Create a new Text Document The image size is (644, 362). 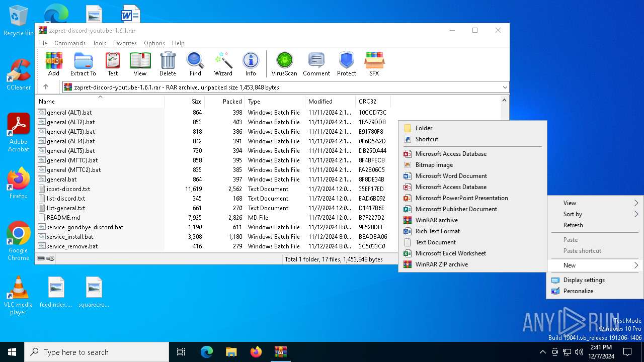pyautogui.click(x=472, y=242)
